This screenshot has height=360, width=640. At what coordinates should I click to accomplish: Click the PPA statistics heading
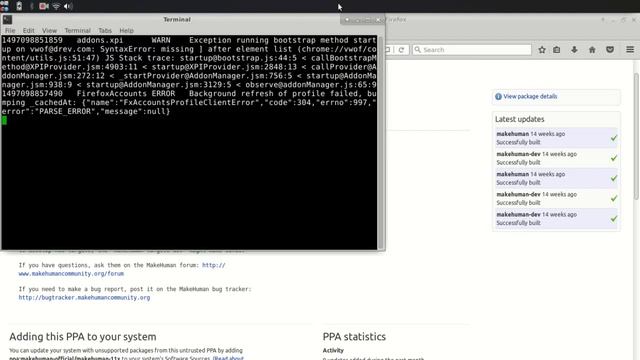(354, 337)
